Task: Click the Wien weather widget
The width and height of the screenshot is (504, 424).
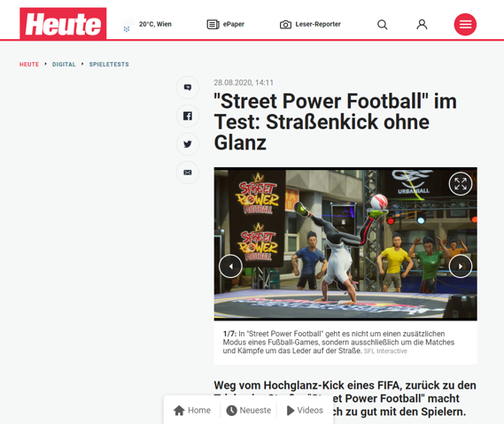Action: point(147,25)
